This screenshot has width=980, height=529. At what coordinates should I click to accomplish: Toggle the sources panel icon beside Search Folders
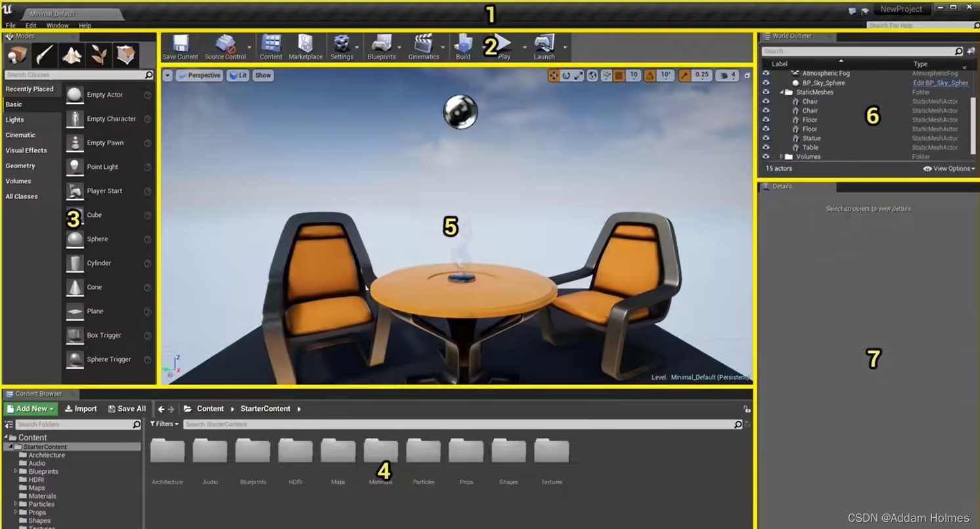(9, 425)
